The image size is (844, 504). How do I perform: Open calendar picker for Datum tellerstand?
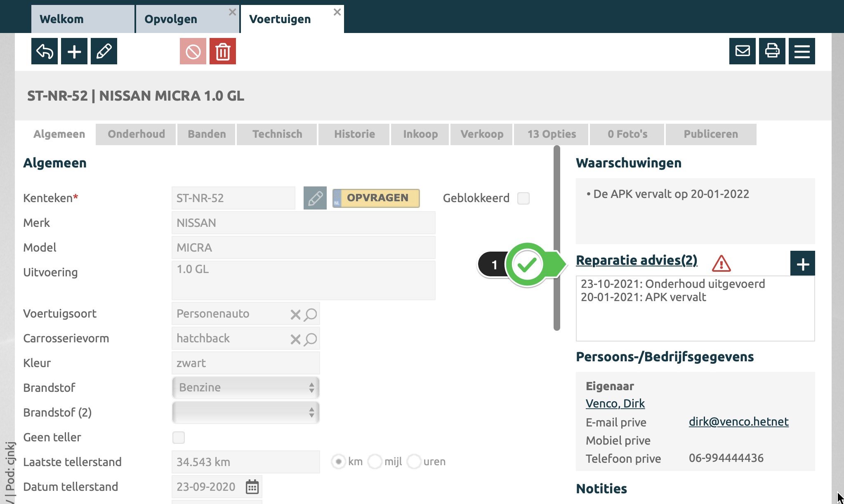(252, 487)
